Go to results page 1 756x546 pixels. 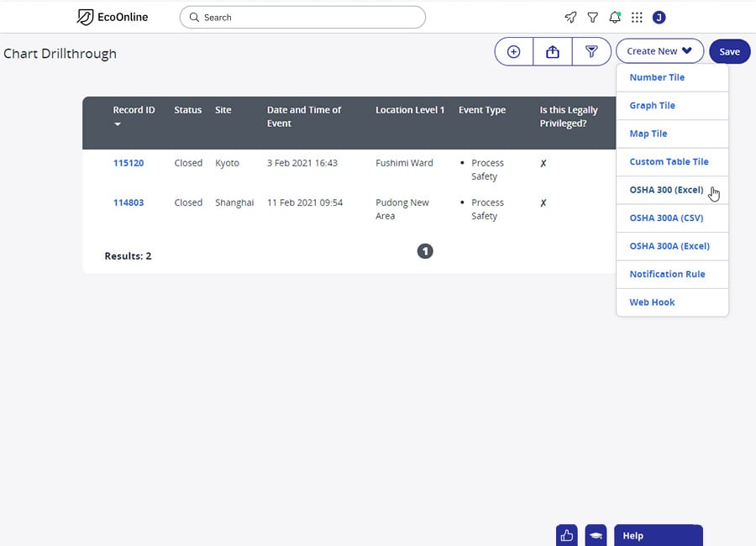click(425, 251)
